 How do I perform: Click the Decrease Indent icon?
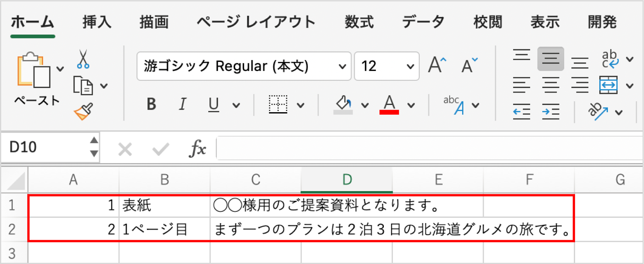click(521, 112)
